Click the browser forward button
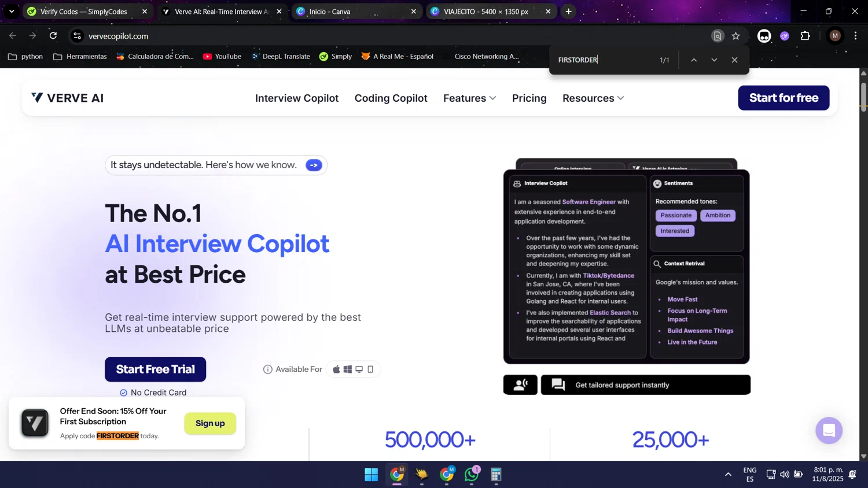Image resolution: width=868 pixels, height=488 pixels. (x=33, y=36)
